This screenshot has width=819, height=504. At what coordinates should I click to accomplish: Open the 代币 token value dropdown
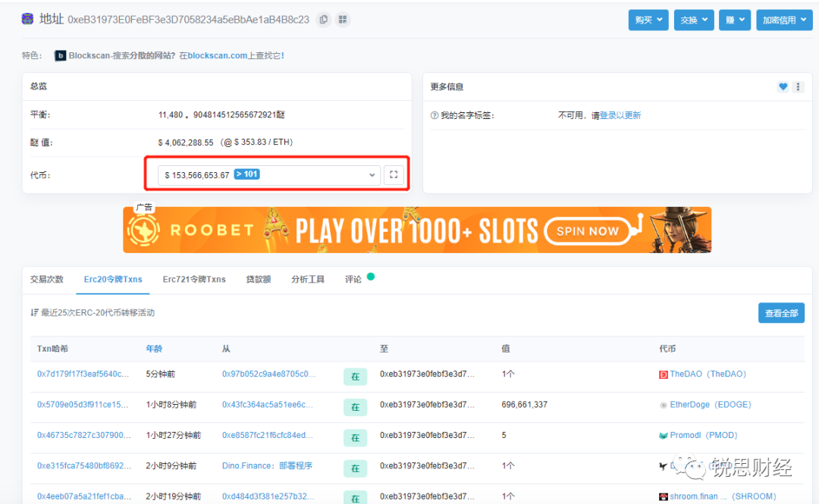(x=372, y=174)
